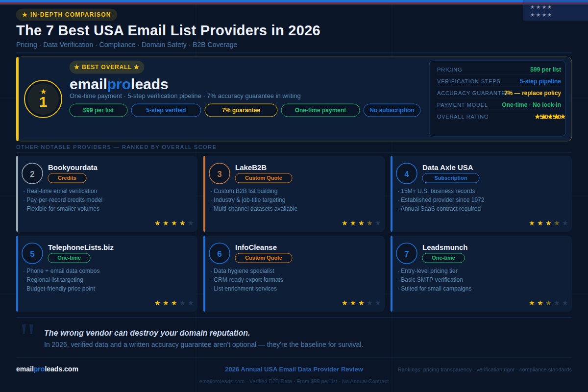Image resolution: width=588 pixels, height=392 pixels.
Task: Click the Custom Quote tag under LakeB2B
Action: click(264, 178)
